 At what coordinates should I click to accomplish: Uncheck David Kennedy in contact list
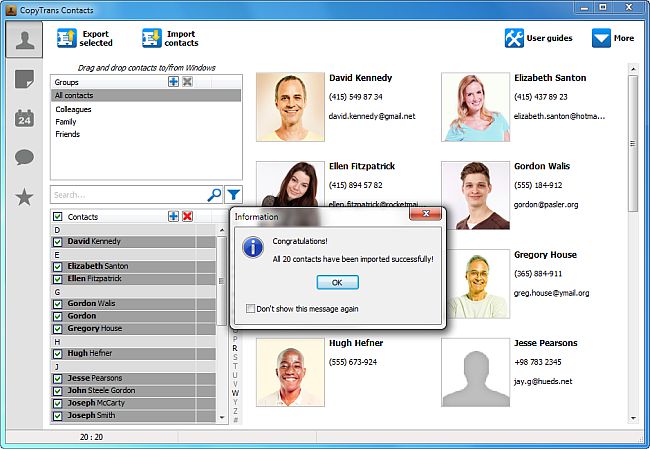(58, 242)
